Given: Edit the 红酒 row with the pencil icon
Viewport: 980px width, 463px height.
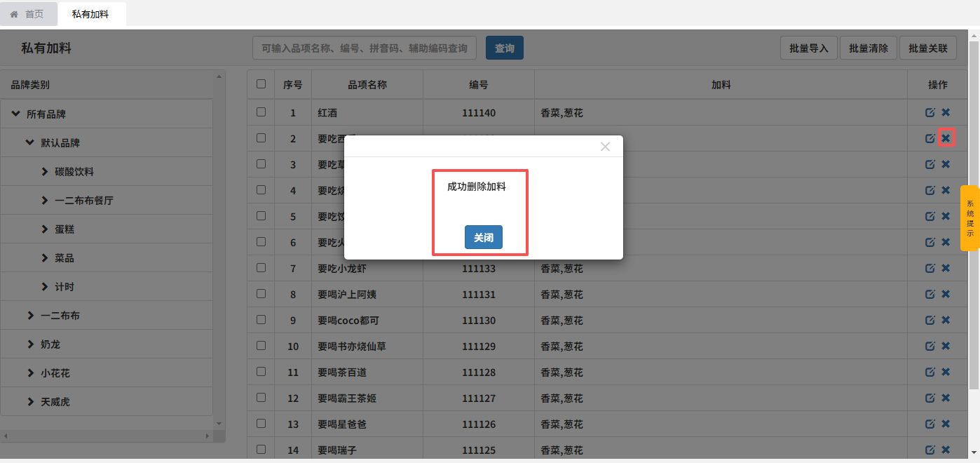Looking at the screenshot, I should [x=930, y=112].
